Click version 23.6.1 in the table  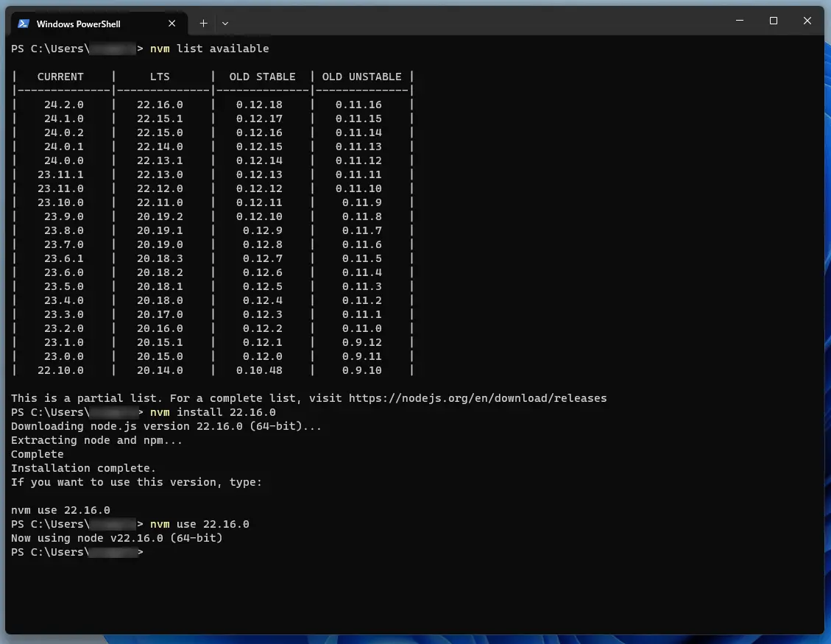(63, 258)
